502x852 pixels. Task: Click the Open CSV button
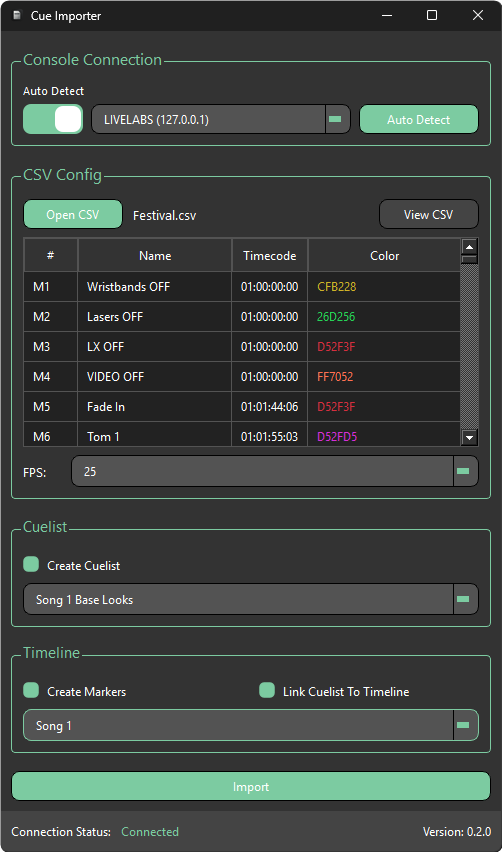73,215
